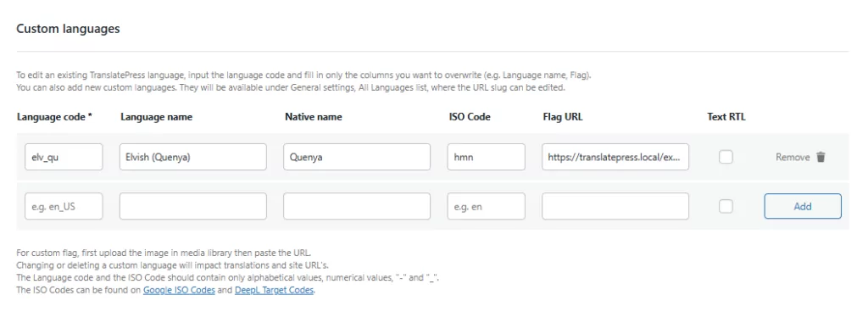
Task: Select the elv_qu language code field
Action: [x=64, y=157]
